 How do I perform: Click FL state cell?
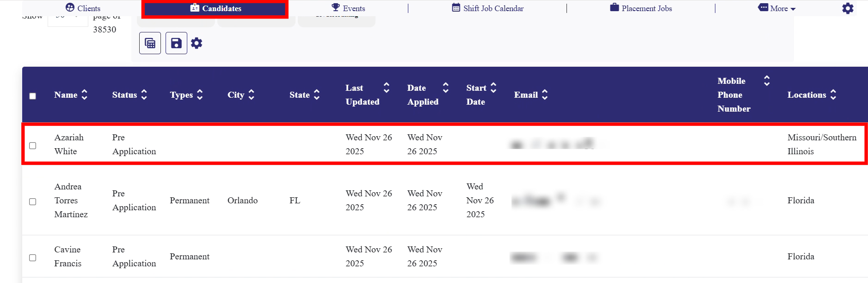pyautogui.click(x=295, y=201)
